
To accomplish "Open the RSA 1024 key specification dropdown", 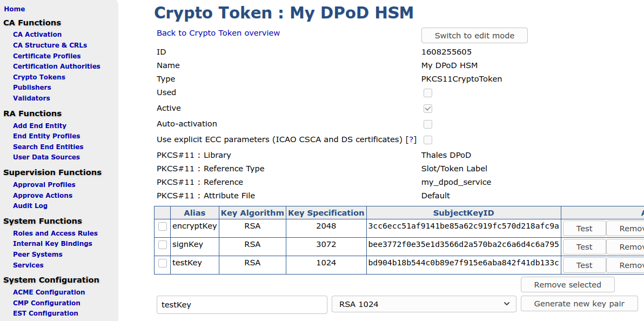I will [x=424, y=304].
